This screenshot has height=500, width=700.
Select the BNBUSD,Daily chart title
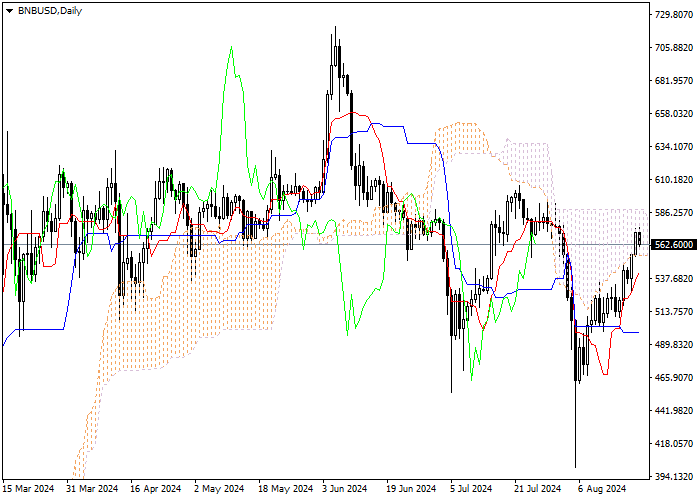tap(50, 11)
